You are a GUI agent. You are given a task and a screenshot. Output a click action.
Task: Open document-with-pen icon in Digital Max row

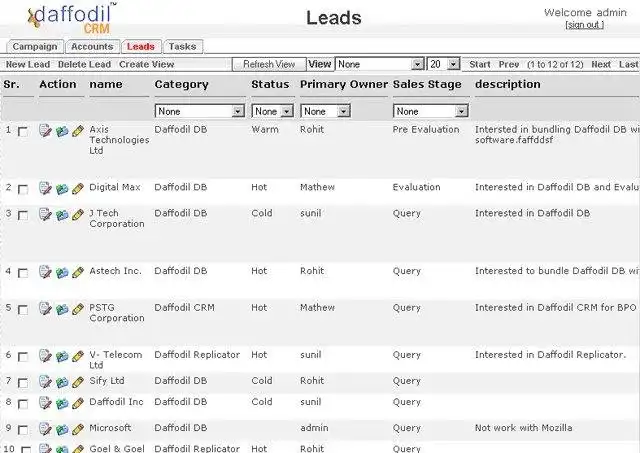[45, 188]
